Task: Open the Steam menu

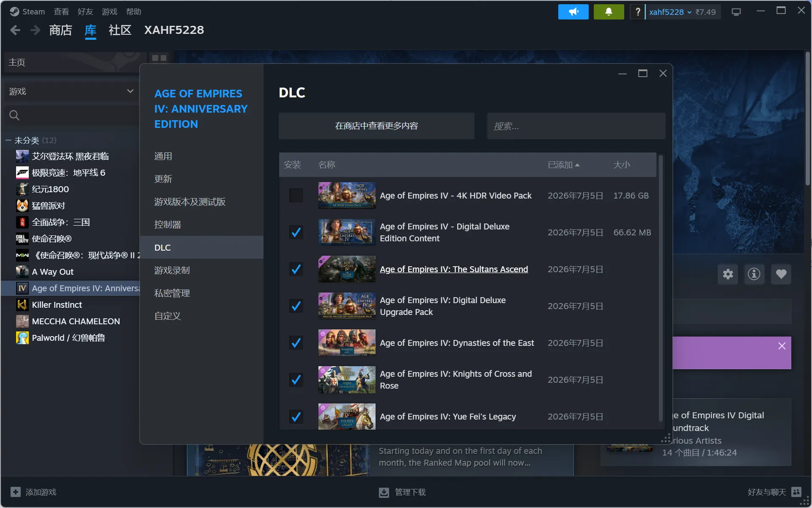Action: [34, 11]
